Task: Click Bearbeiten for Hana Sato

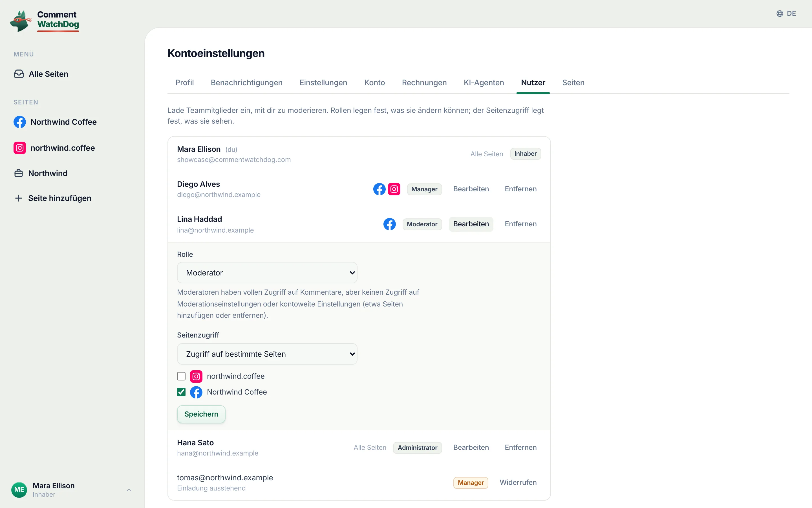Action: (x=471, y=448)
